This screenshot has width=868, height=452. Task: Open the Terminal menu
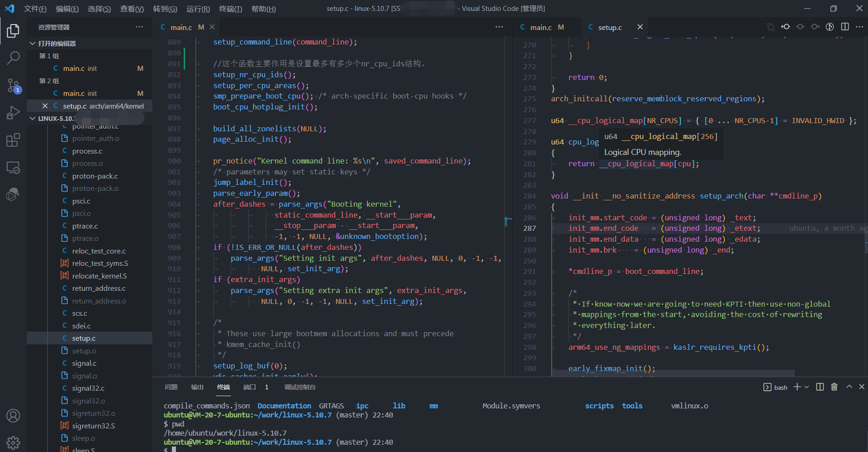[x=231, y=9]
